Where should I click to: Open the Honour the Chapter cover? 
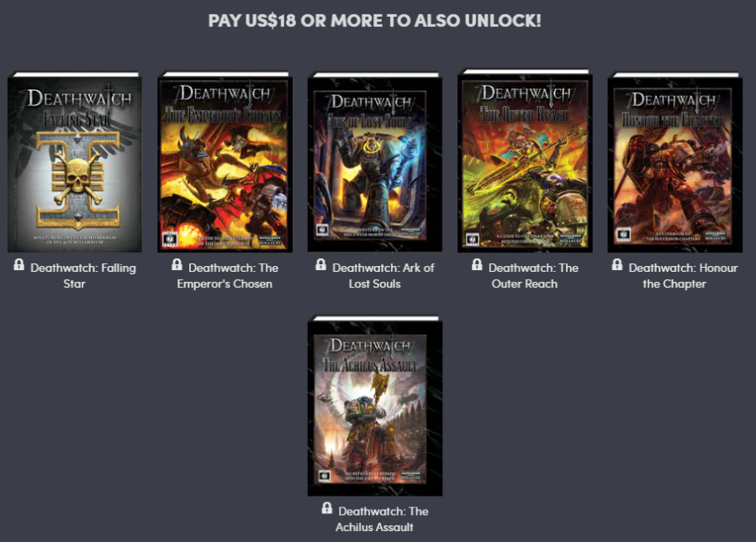coord(674,162)
